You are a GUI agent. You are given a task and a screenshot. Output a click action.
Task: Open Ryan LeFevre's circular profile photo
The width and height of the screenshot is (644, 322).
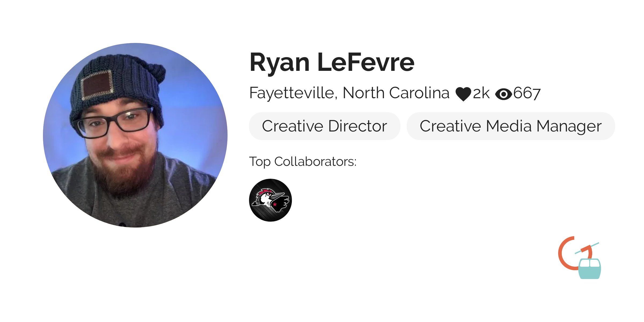pyautogui.click(x=135, y=135)
